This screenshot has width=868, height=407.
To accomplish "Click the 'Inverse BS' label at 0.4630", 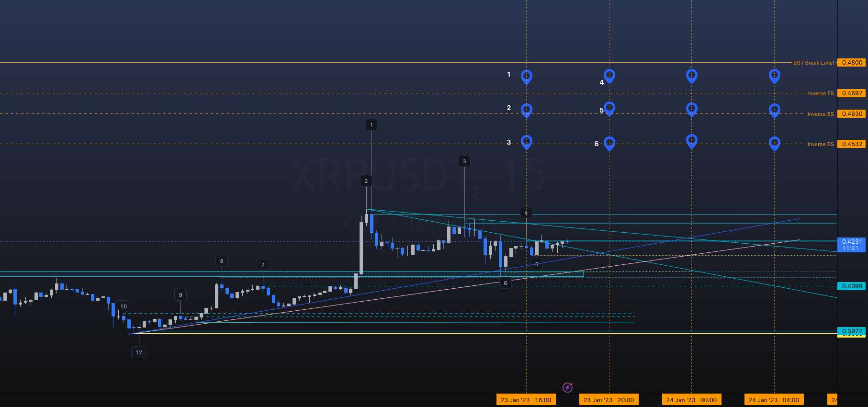I will point(820,114).
